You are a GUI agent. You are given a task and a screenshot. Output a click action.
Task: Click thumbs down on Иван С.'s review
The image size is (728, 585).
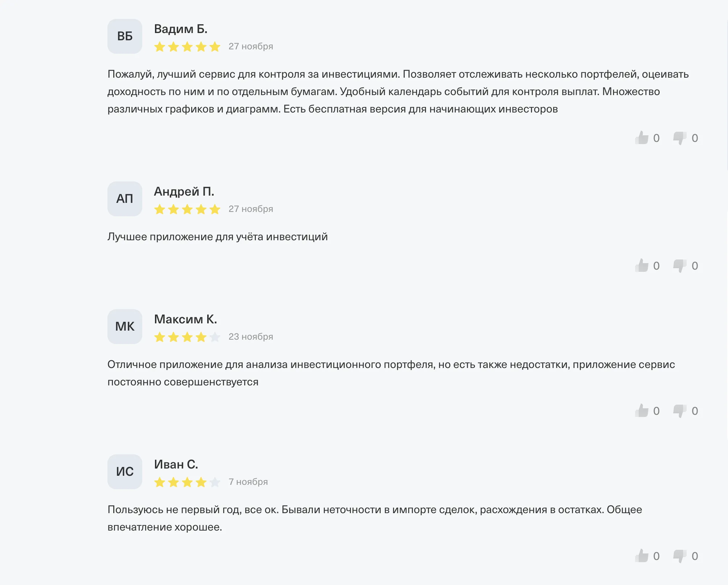point(680,556)
